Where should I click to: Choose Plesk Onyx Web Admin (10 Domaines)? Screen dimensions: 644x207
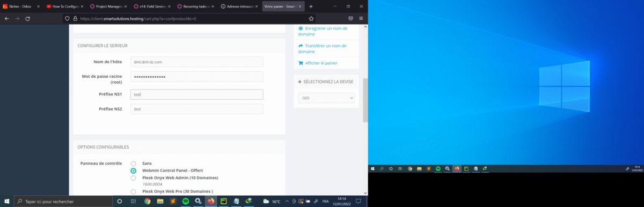point(133,178)
